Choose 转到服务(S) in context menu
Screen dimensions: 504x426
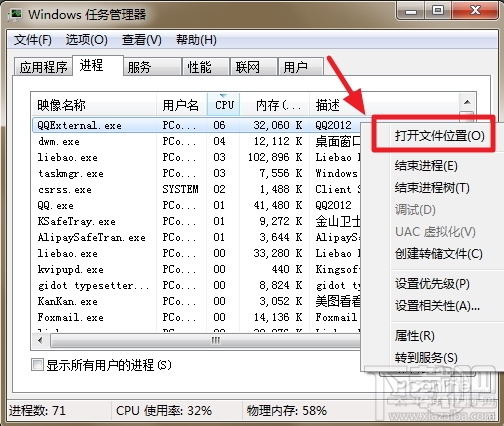(x=426, y=357)
